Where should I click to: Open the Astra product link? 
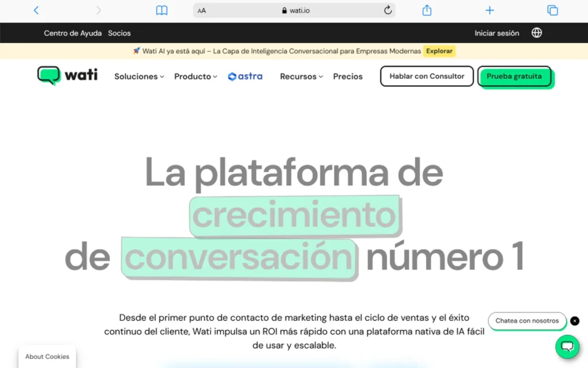pos(245,76)
